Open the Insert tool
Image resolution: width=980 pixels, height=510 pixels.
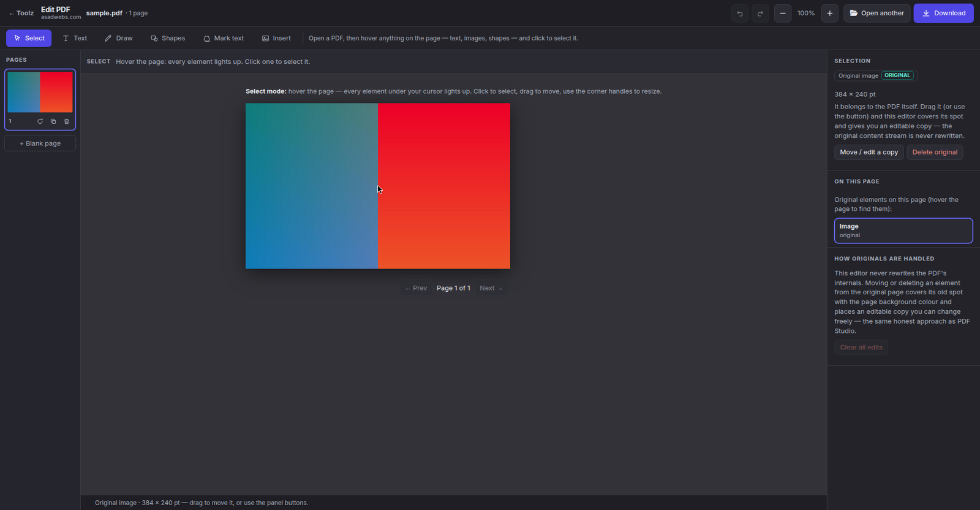pyautogui.click(x=276, y=38)
